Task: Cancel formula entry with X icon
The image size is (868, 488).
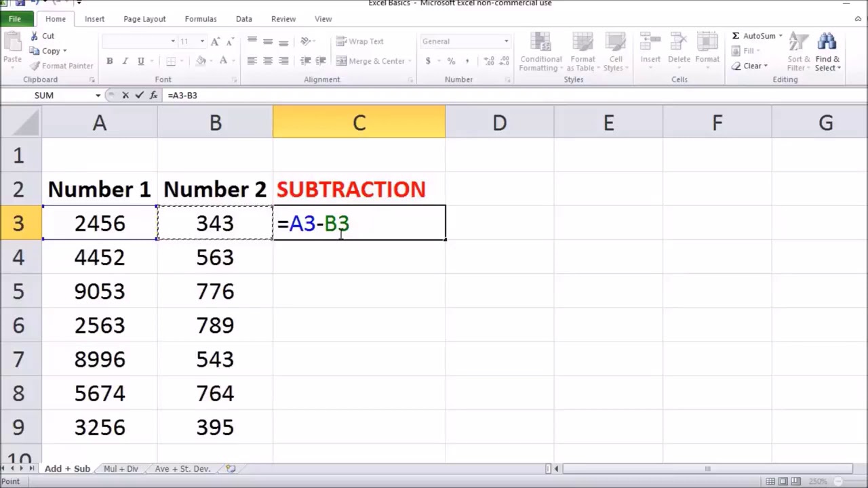Action: click(125, 96)
